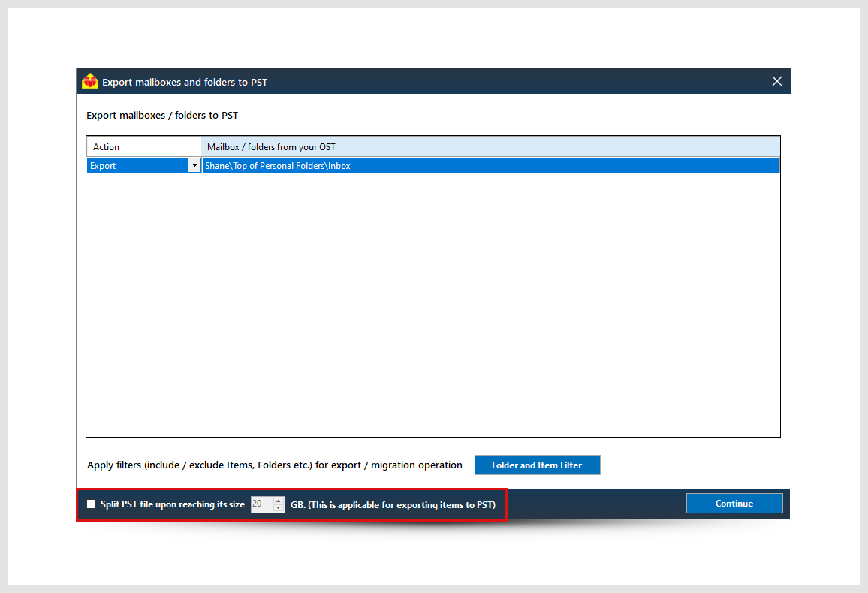
Task: Select the Export action cell
Action: [x=137, y=166]
